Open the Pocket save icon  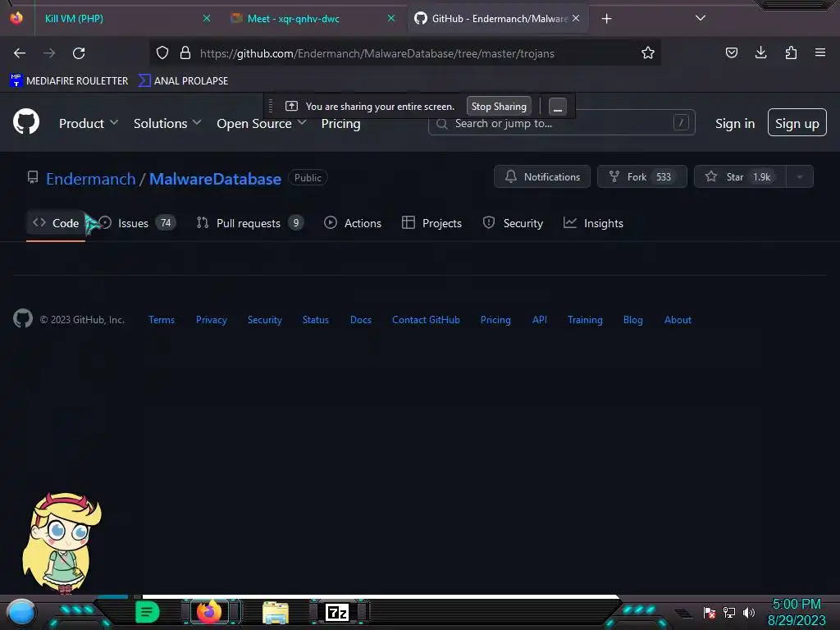731,52
